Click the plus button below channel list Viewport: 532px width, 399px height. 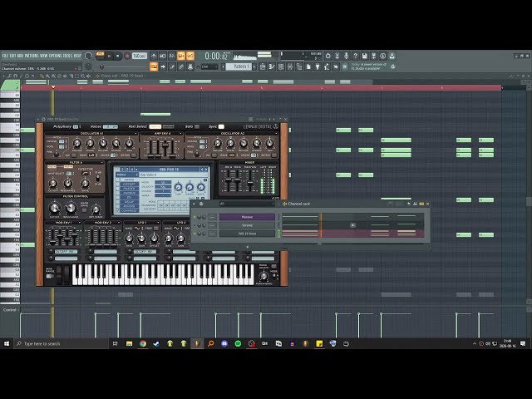(x=247, y=247)
